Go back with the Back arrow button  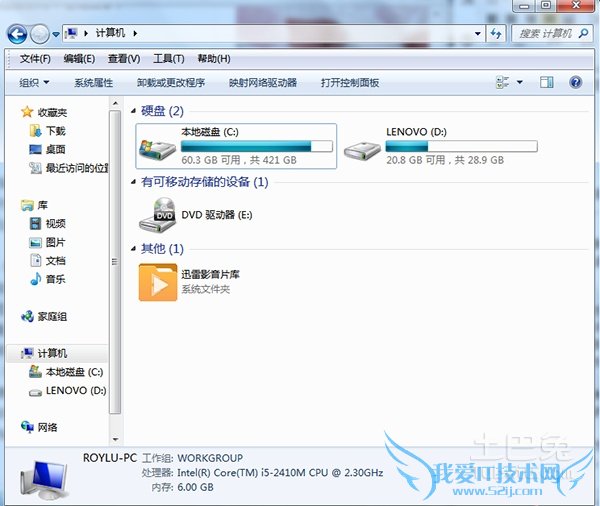[17, 34]
